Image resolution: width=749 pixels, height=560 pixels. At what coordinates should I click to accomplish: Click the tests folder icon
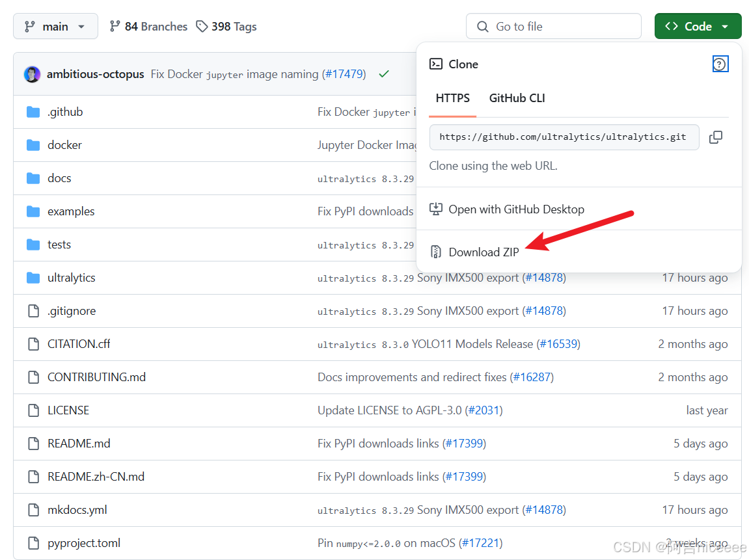[x=33, y=245]
